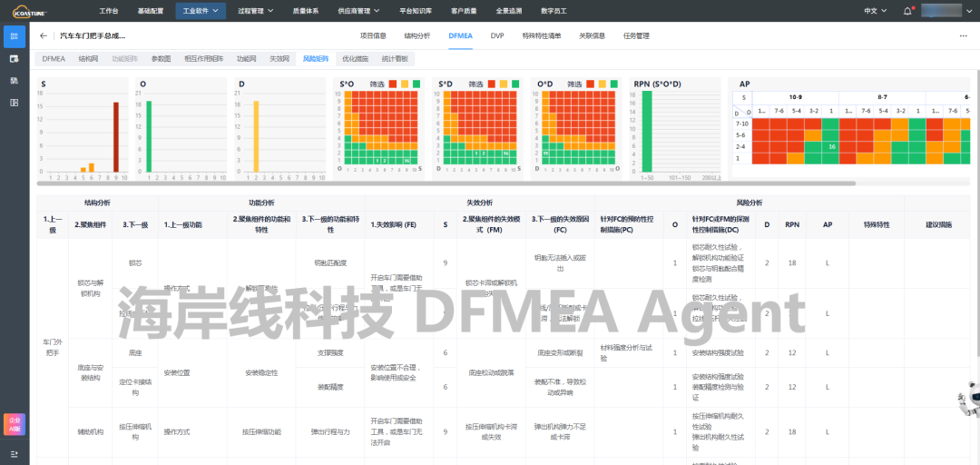Click the horizontal scrollbar under the charts

[446, 183]
